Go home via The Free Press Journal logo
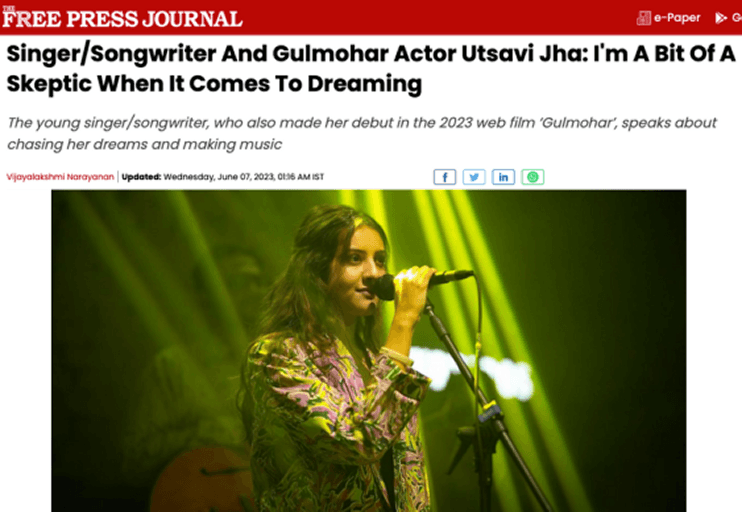Screen dimensions: 743x512 point(122,18)
